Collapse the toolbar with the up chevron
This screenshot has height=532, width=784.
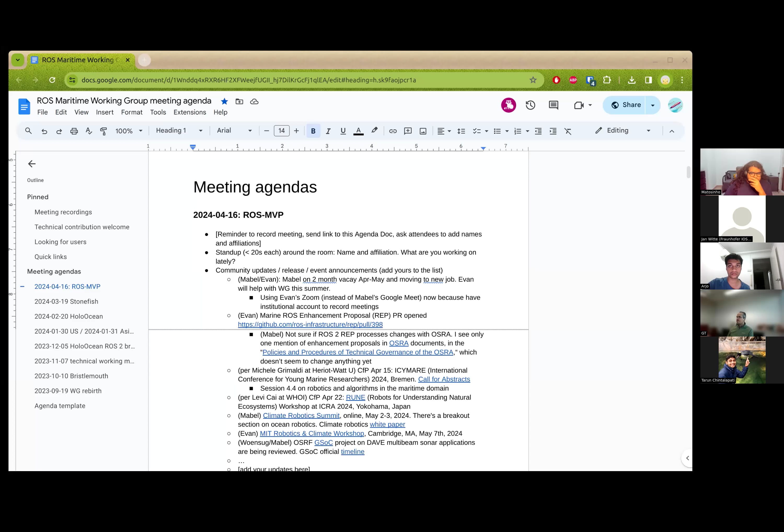coord(672,131)
